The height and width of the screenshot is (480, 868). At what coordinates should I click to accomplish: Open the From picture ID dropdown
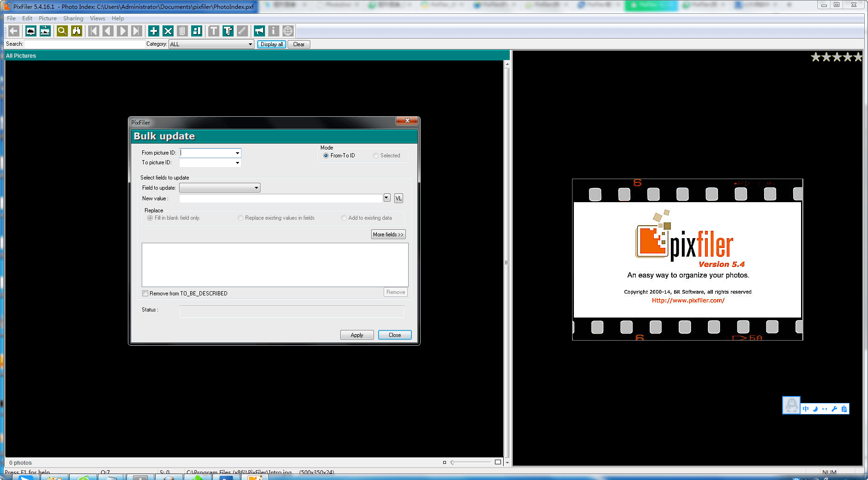tap(237, 153)
